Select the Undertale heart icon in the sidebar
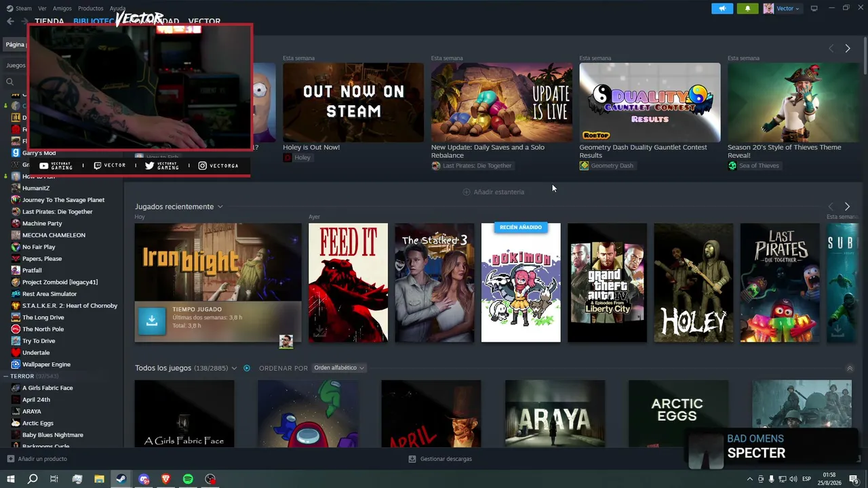Screen dimensions: 868x488 tap(16, 352)
